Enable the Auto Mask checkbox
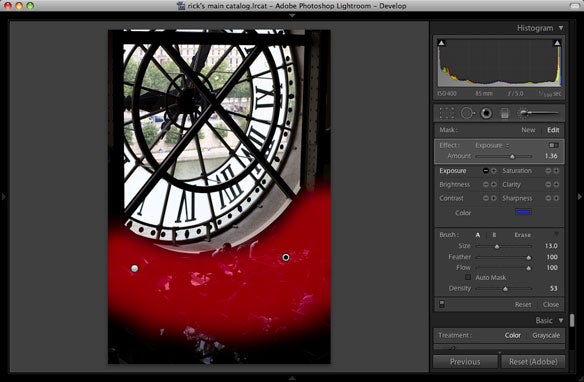584x382 pixels. (x=468, y=277)
